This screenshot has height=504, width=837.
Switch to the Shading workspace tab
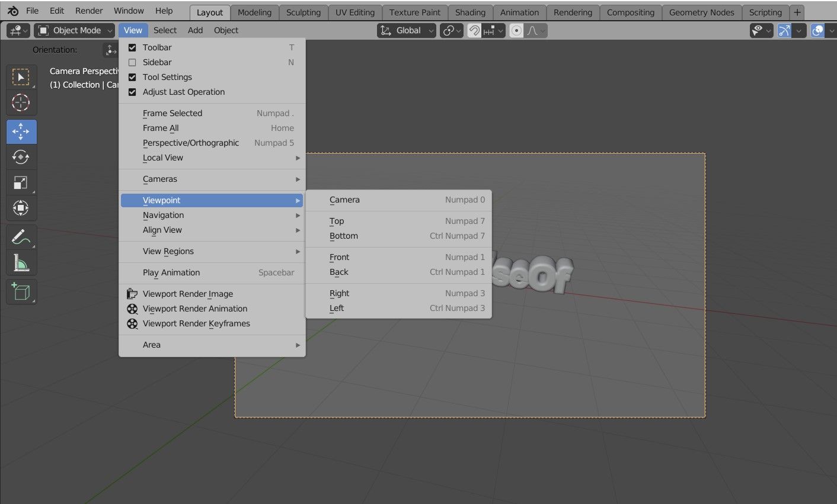471,12
